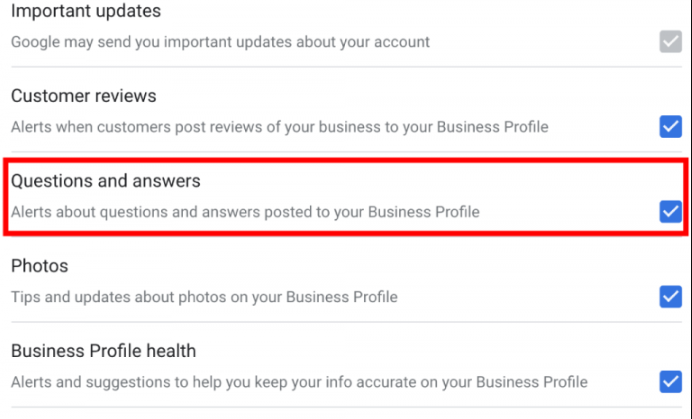Disable Questions and answers alerts checkbox
692x419 pixels.
tap(670, 212)
